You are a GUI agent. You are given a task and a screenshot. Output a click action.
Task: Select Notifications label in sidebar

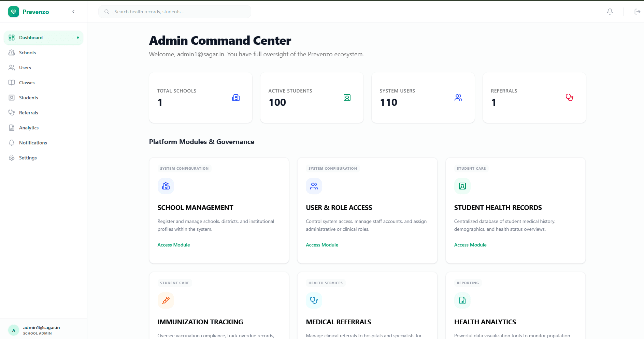(x=33, y=143)
